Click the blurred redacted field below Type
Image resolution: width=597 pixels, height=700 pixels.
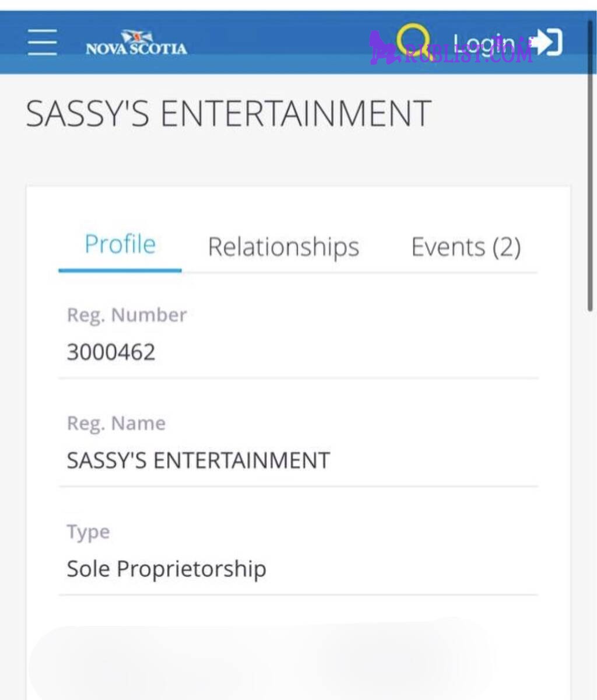click(262, 662)
